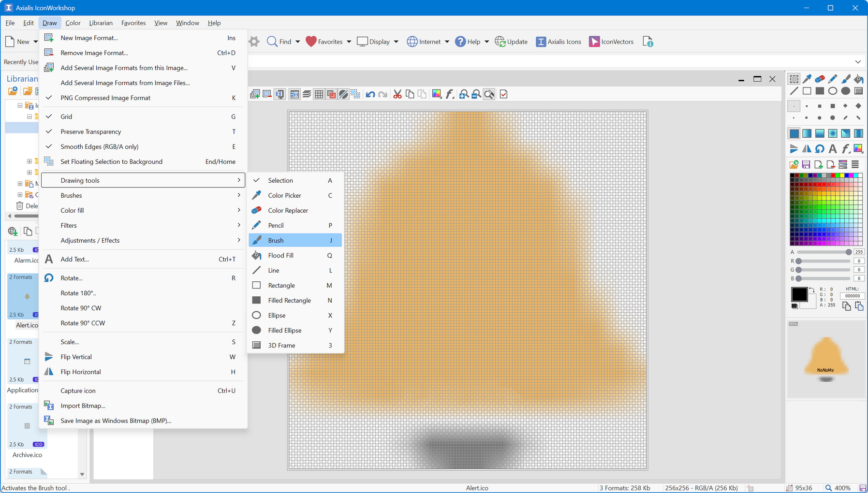868x493 pixels.
Task: Click the layers stack icon in editor toolbar
Action: coord(307,94)
